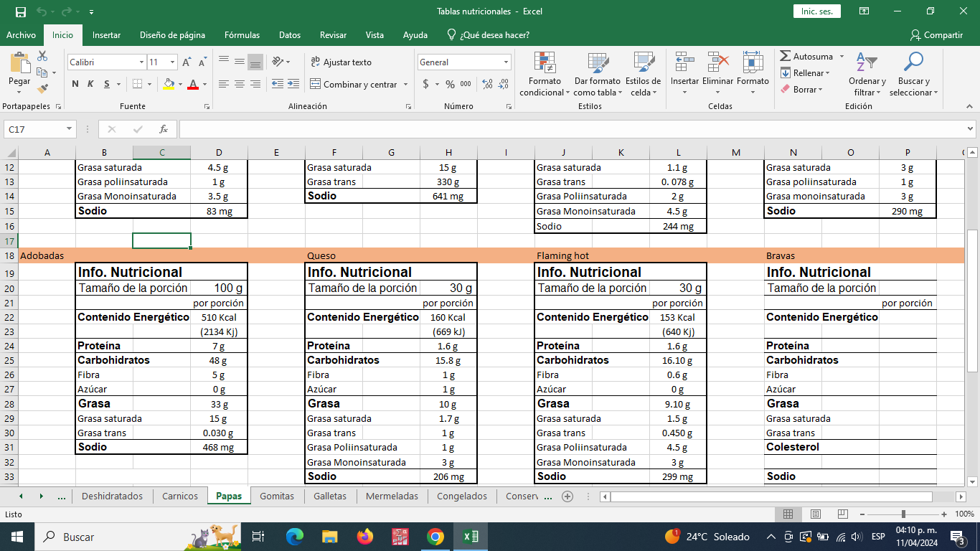The height and width of the screenshot is (551, 980).
Task: Switch to the Gomitas sheet tab
Action: (x=277, y=496)
